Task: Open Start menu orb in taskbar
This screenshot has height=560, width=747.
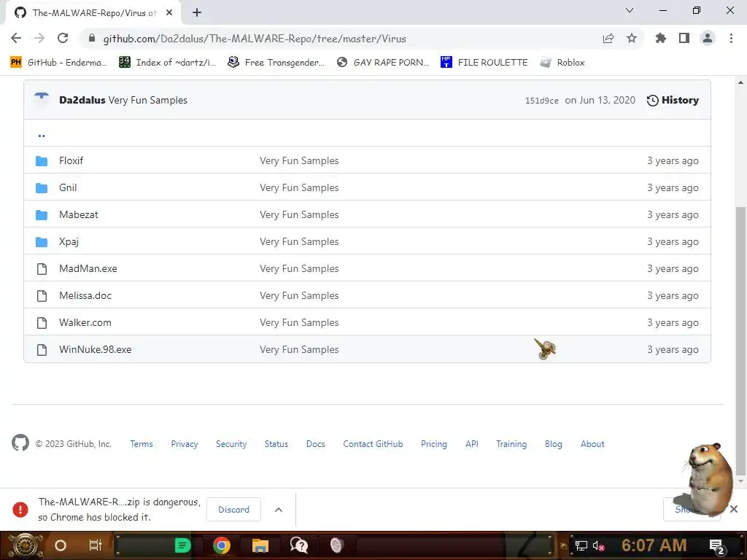Action: [x=26, y=545]
